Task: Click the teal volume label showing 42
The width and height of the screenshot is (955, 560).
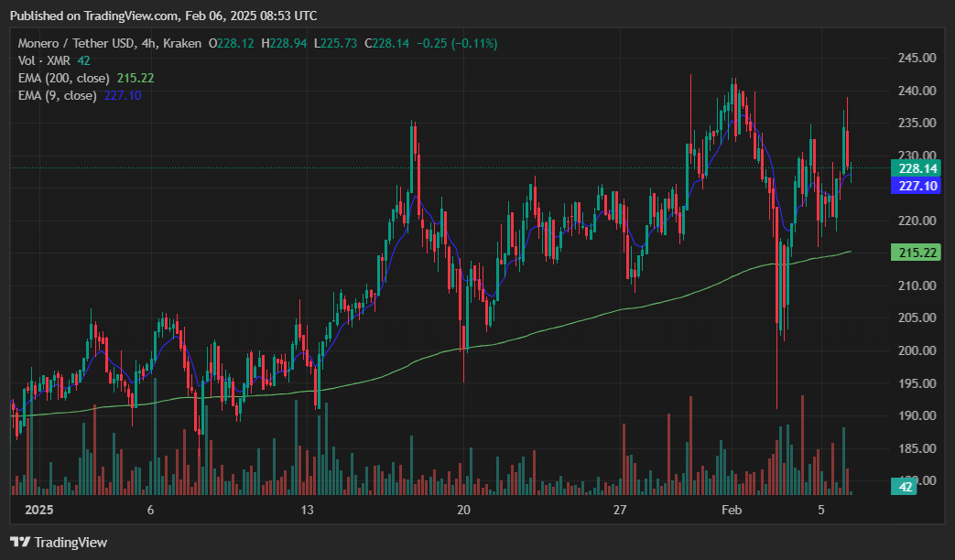Action: (904, 488)
